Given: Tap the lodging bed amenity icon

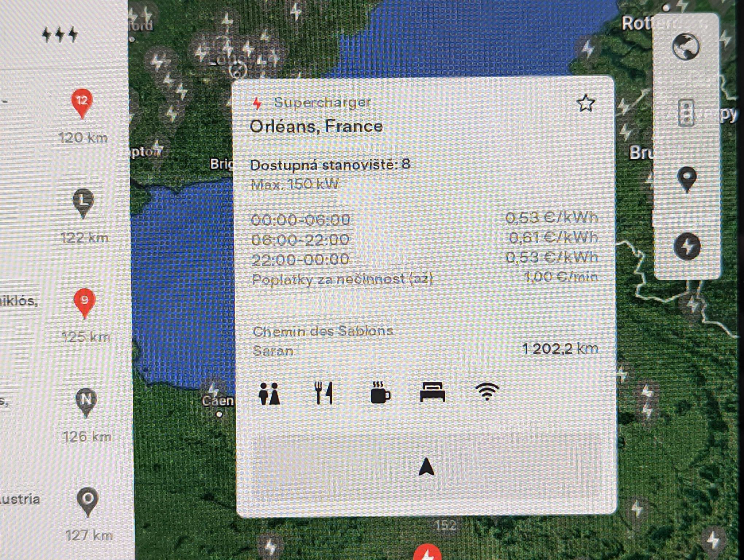Looking at the screenshot, I should 433,392.
